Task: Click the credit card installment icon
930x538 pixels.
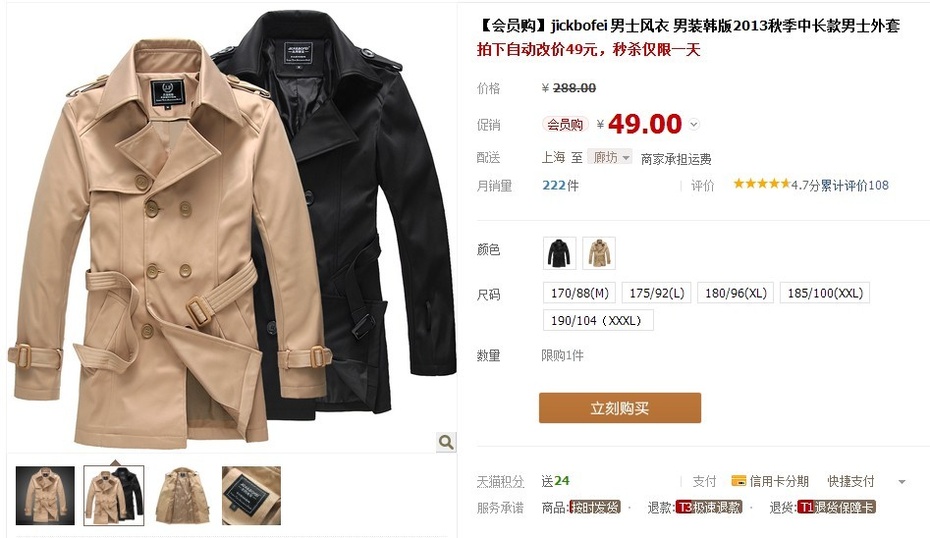Action: click(738, 481)
